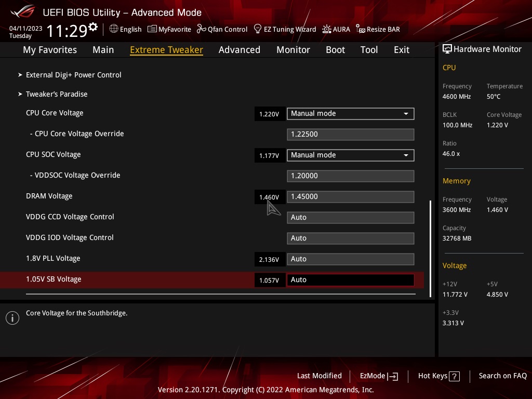Click the 1.220V reading beside CPU Core Voltage

click(269, 114)
